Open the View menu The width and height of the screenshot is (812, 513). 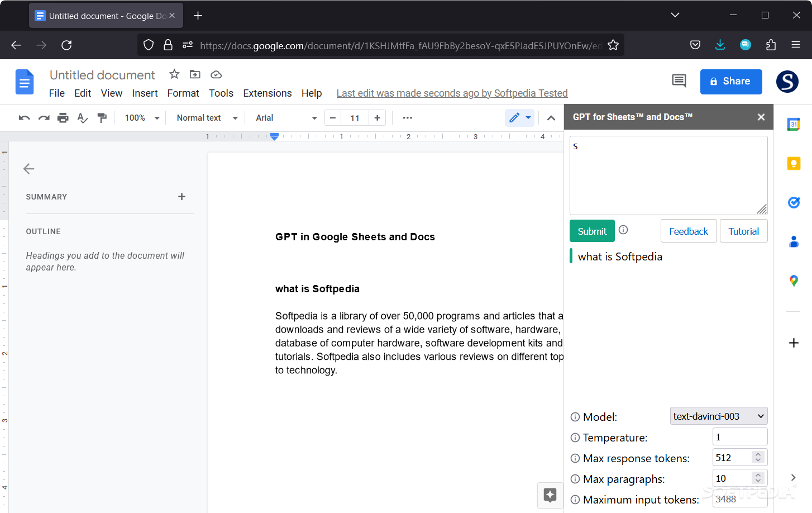click(x=112, y=93)
